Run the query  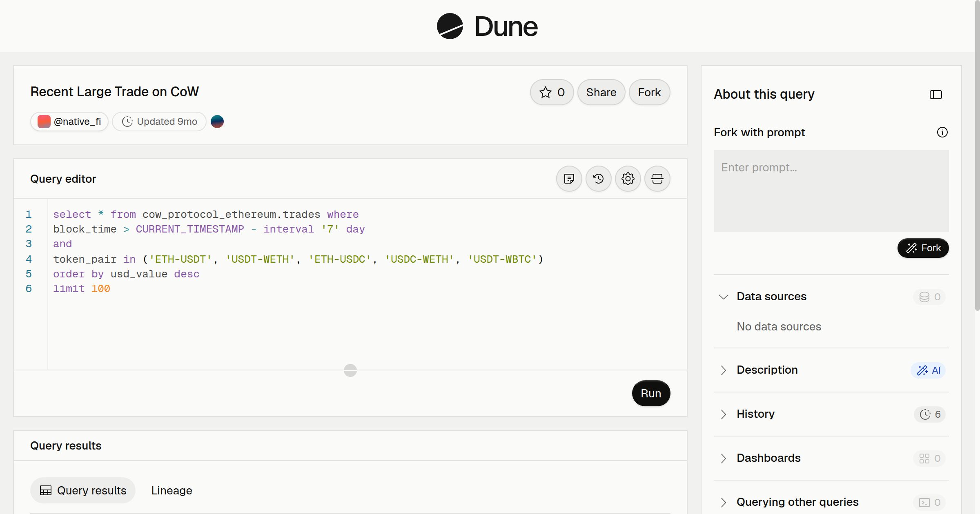651,393
